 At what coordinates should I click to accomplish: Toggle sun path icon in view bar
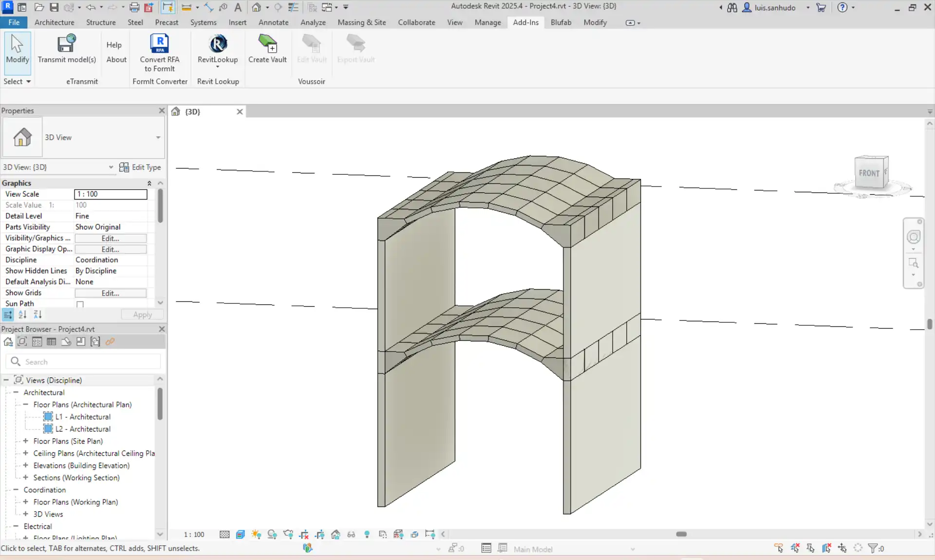click(256, 534)
